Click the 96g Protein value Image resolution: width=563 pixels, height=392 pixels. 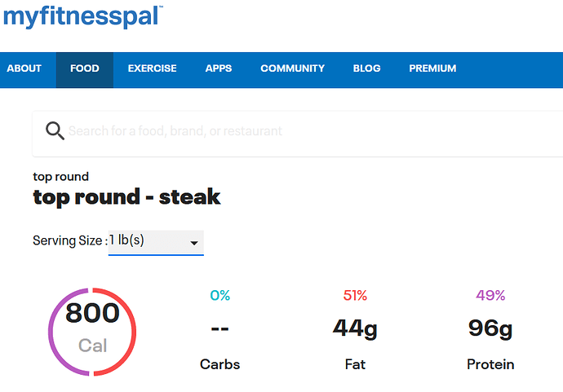(x=490, y=328)
